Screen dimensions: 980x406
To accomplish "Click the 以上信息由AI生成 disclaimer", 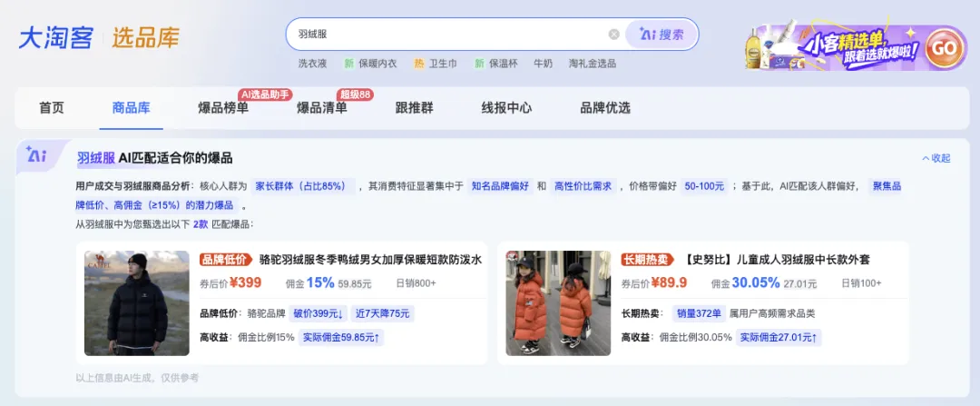I will tap(137, 377).
